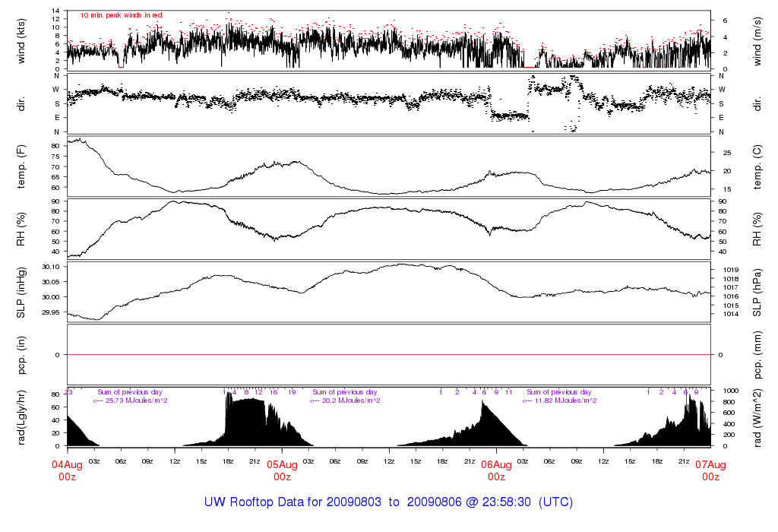Click the 'SLP (hPa)' axis label
The width and height of the screenshot is (778, 532).
point(757,293)
